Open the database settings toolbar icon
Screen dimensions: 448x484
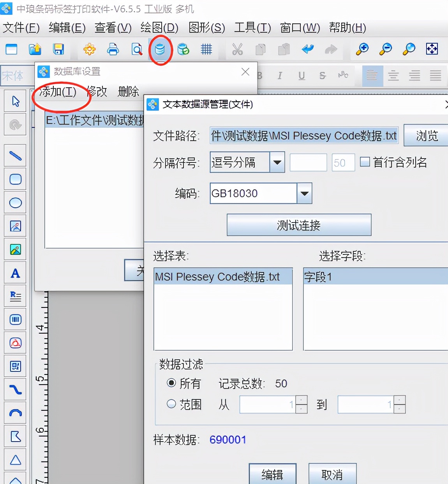coord(160,49)
